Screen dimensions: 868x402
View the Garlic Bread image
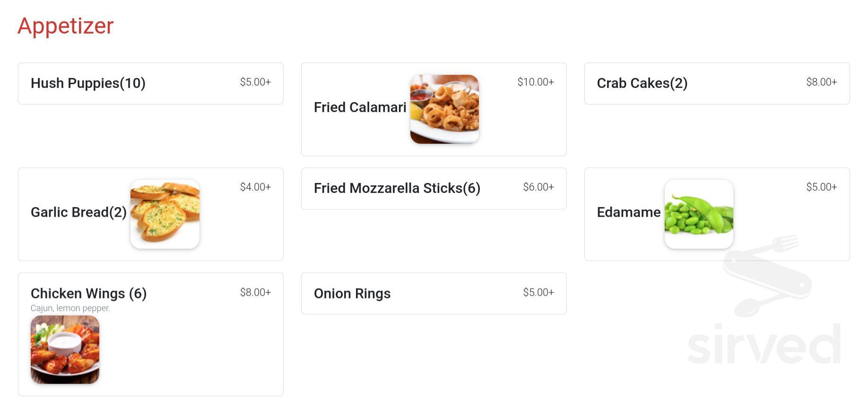pyautogui.click(x=165, y=213)
